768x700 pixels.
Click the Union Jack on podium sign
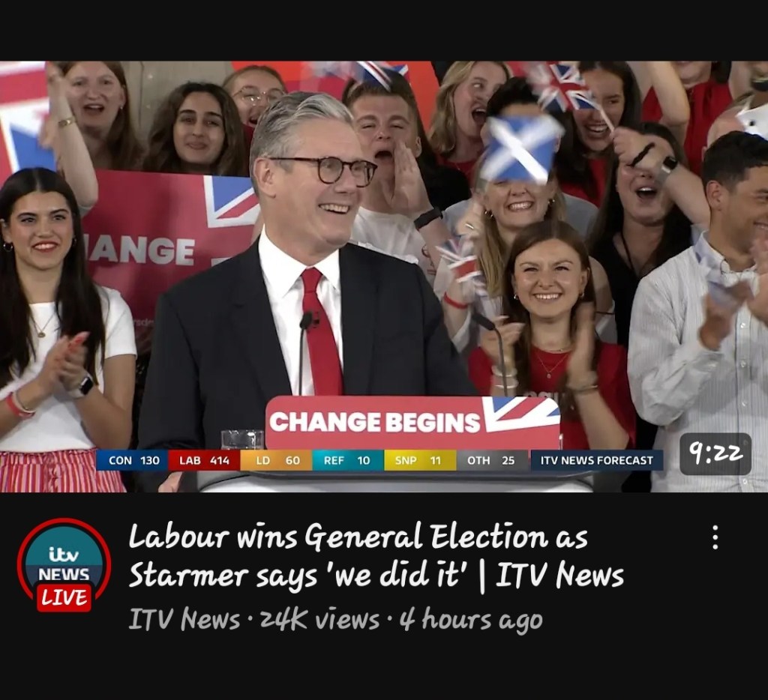coord(522,414)
